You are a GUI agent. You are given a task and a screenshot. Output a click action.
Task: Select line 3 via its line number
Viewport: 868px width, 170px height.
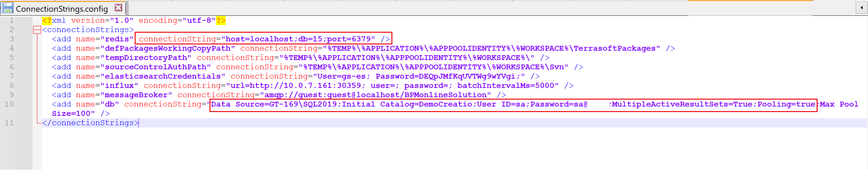(x=11, y=39)
